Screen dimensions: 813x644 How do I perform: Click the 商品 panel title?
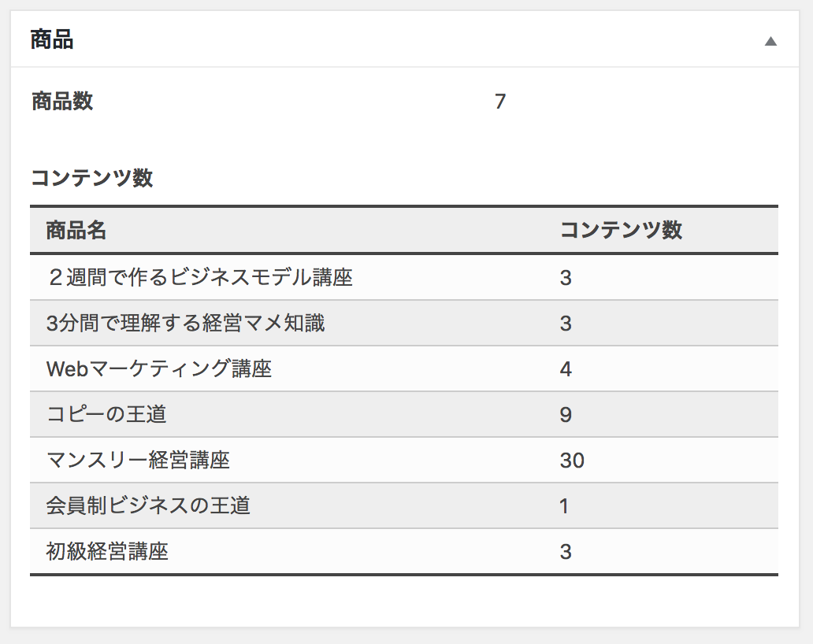coord(52,39)
